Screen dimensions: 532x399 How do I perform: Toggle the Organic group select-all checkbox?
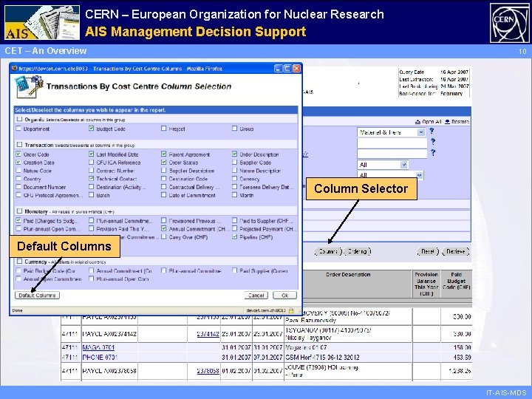19,119
